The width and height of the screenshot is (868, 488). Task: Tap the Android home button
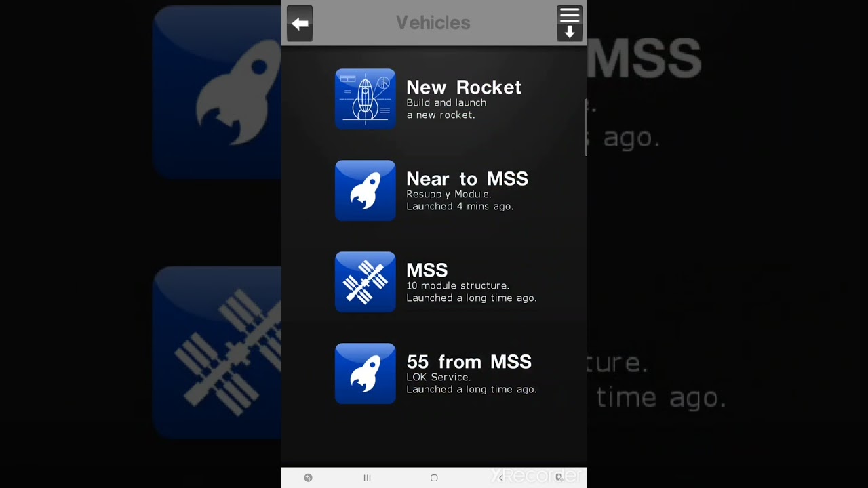coord(434,478)
